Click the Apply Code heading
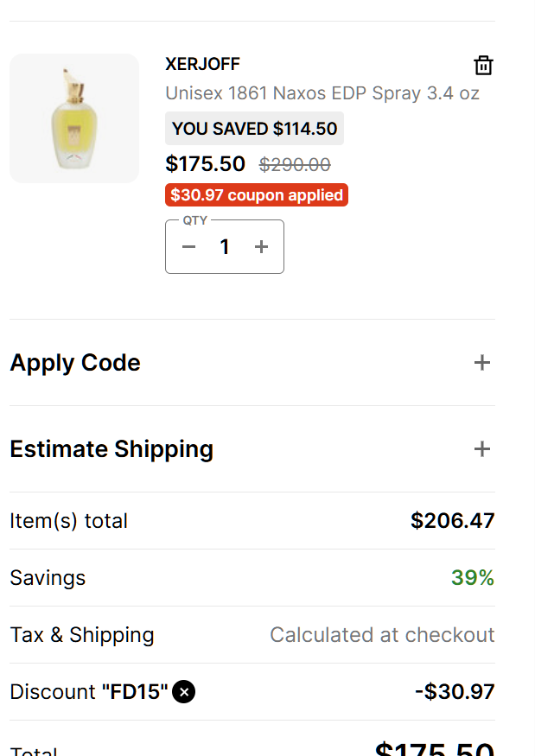This screenshot has height=756, width=535. coord(75,363)
